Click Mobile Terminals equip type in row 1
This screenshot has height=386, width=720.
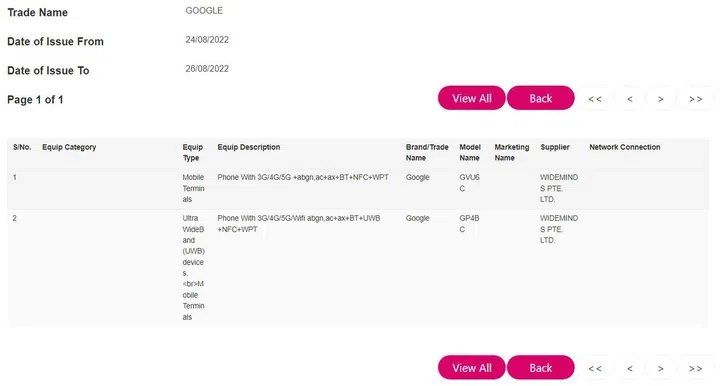pos(193,188)
